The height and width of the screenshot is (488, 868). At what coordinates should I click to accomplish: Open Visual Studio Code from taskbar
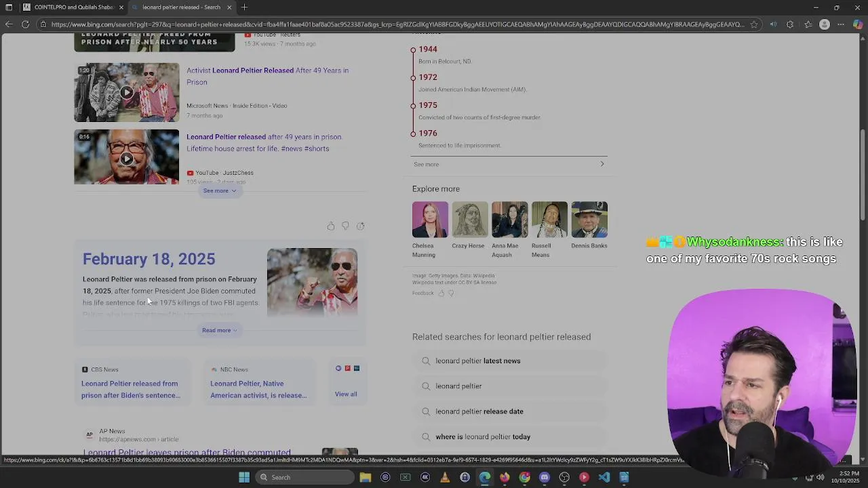click(x=604, y=477)
